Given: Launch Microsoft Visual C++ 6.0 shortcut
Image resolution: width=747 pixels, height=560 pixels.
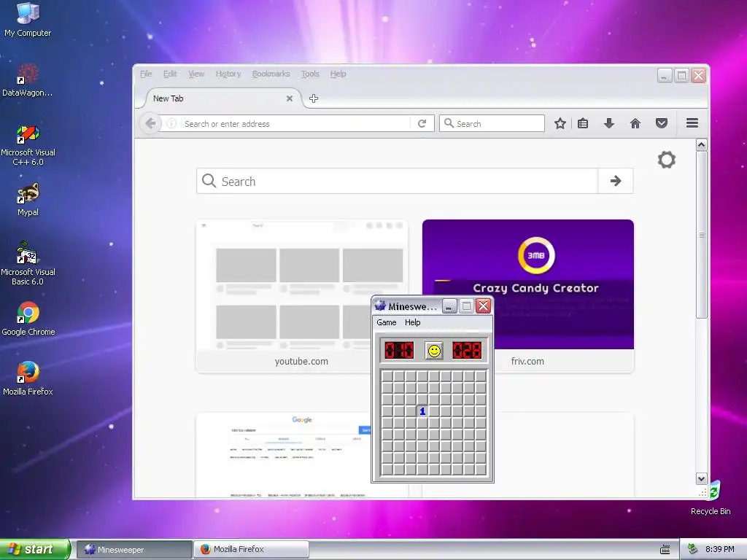Looking at the screenshot, I should pyautogui.click(x=28, y=145).
